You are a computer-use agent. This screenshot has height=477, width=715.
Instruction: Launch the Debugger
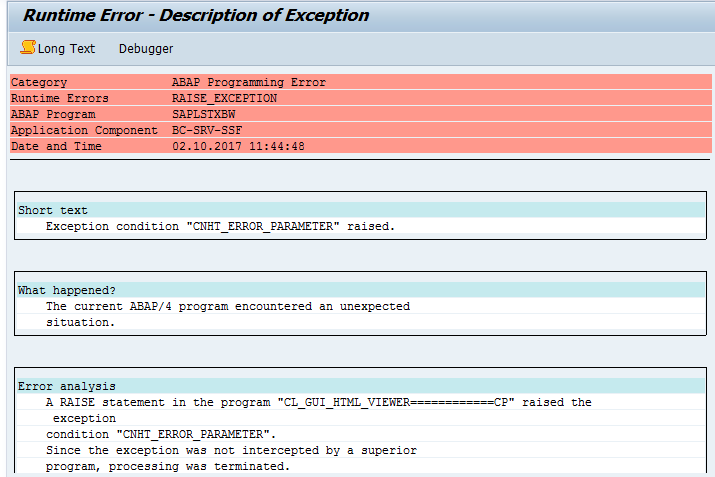146,48
